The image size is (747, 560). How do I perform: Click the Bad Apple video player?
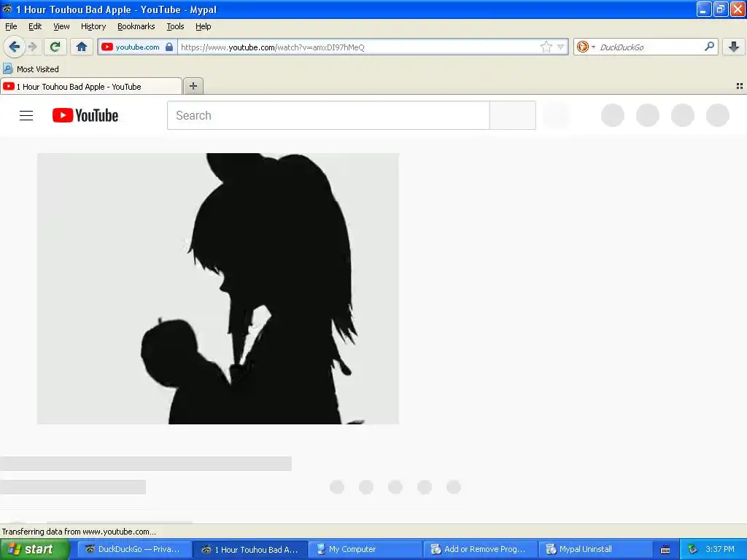coord(218,289)
